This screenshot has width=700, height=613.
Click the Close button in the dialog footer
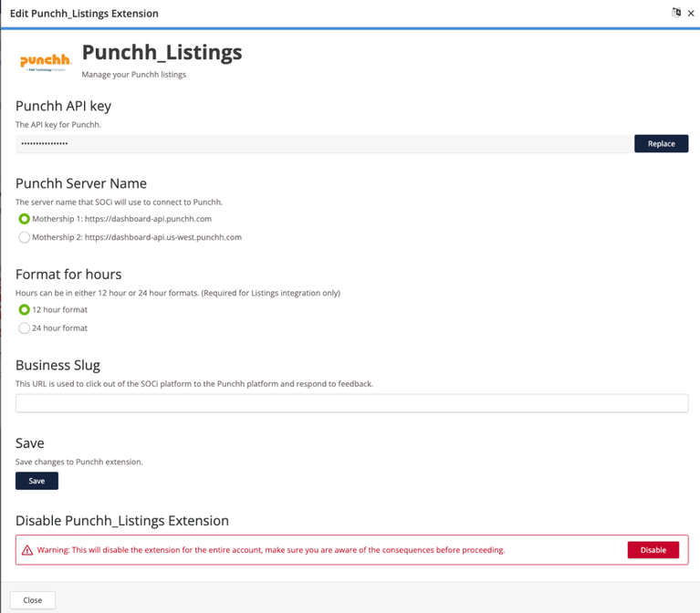[x=33, y=600]
